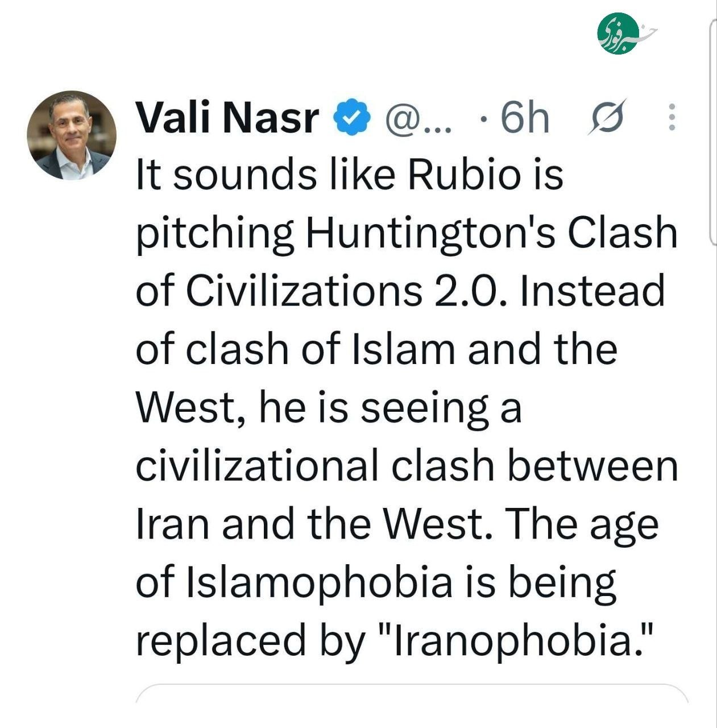The image size is (717, 728).
Task: Click the blue verified badge
Action: click(x=355, y=117)
